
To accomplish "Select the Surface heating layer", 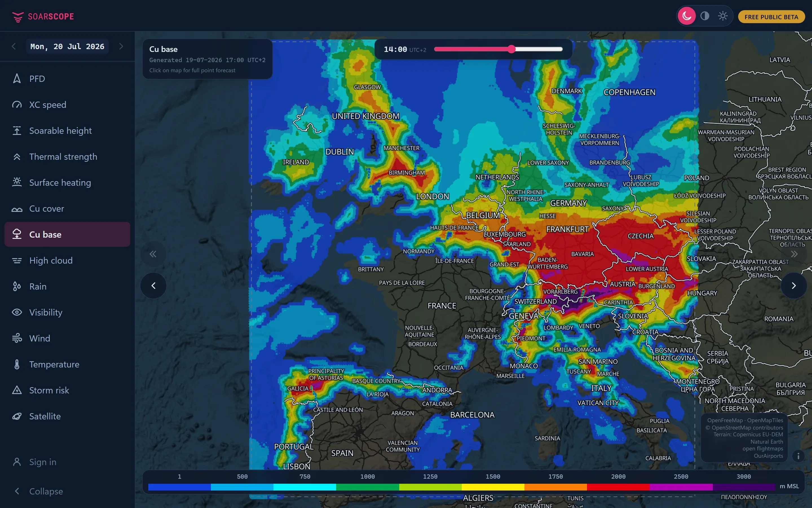I will click(x=67, y=182).
